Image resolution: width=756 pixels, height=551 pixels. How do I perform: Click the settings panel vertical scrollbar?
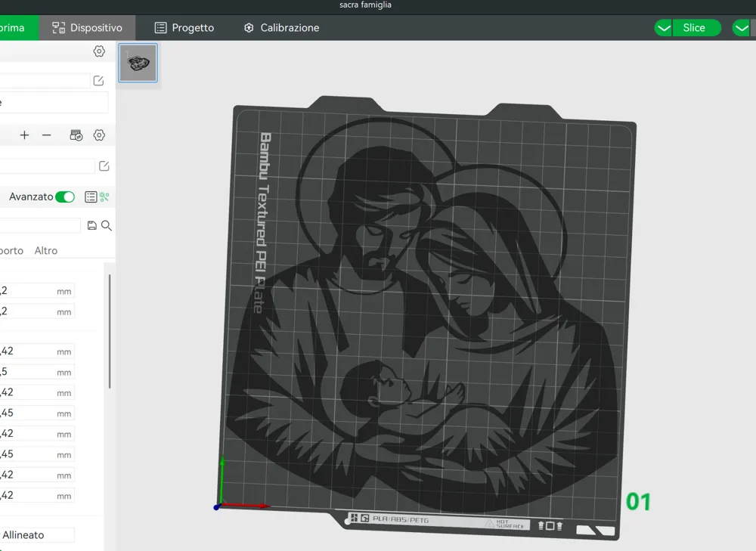pos(110,331)
